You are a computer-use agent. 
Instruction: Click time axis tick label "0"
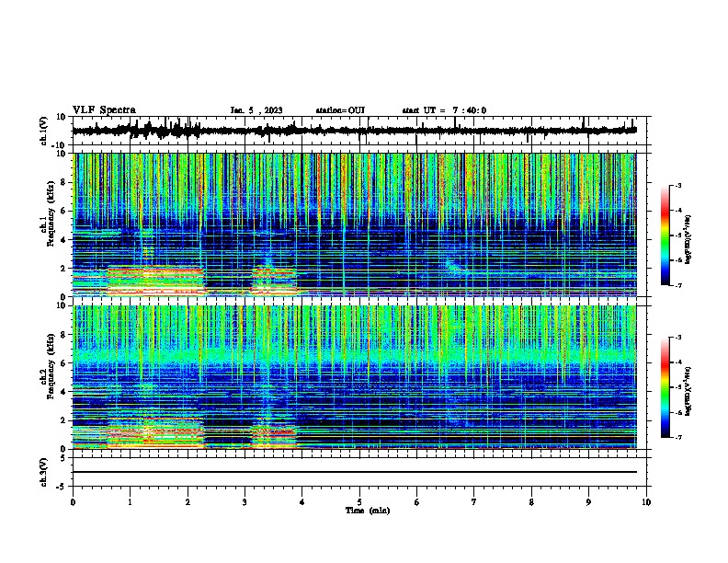tap(73, 502)
